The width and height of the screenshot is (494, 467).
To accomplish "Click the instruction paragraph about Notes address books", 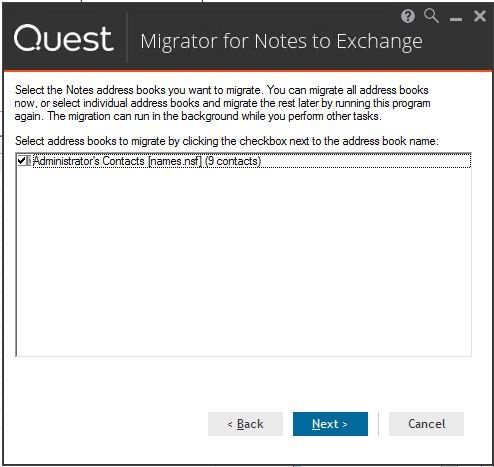I will (x=222, y=103).
